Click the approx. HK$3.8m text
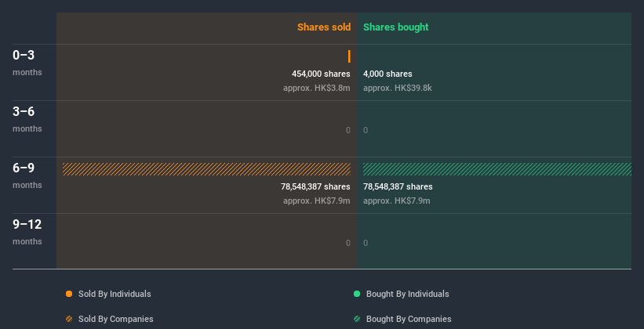644x329 pixels. (x=317, y=89)
